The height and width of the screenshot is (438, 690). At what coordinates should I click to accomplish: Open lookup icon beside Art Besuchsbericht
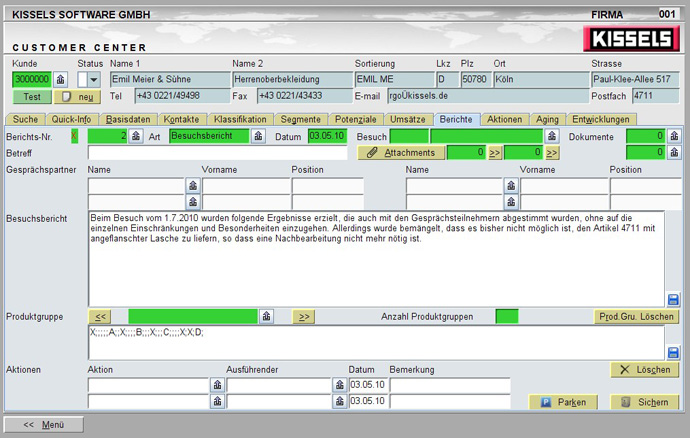(x=258, y=136)
